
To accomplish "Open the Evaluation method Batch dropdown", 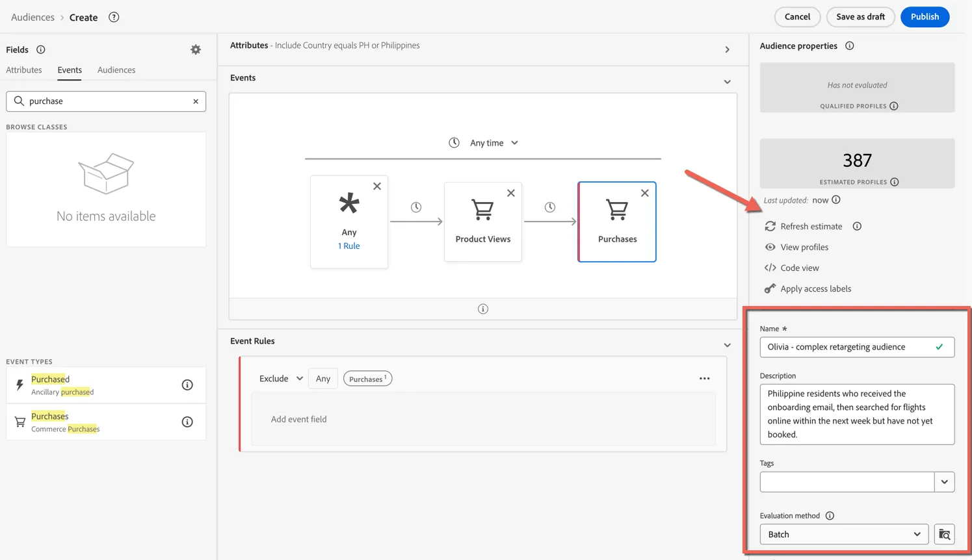I will (844, 535).
